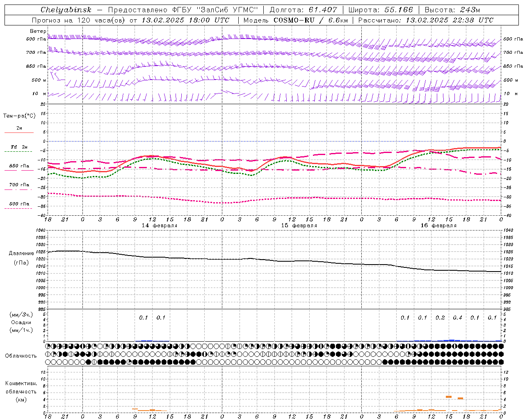Click the (мм/1ч.) precipitation unit label
This screenshot has width=525, height=420.
[21, 330]
